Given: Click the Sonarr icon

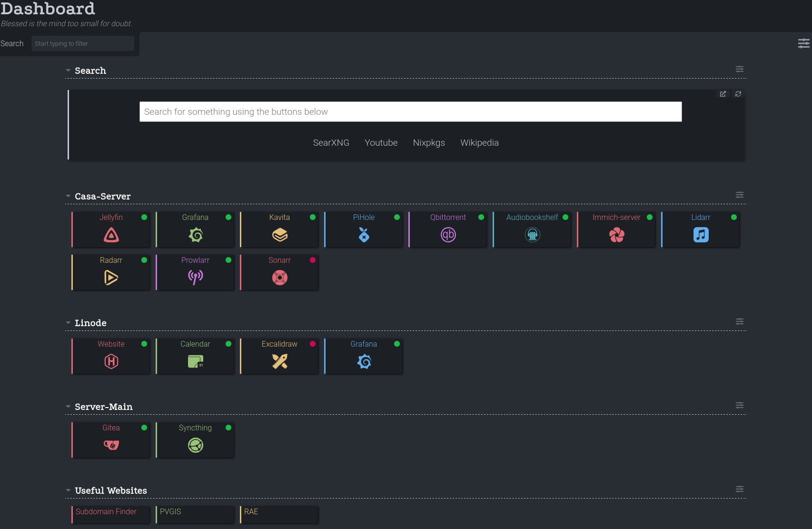Looking at the screenshot, I should [x=279, y=277].
